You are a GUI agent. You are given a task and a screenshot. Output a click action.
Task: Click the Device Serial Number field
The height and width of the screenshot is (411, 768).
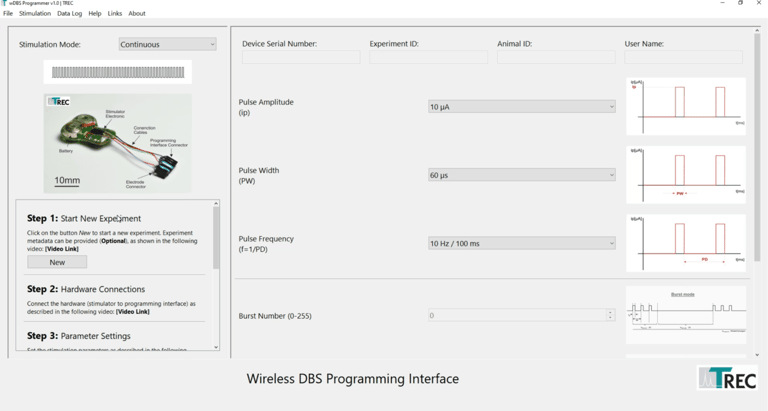[x=301, y=58]
